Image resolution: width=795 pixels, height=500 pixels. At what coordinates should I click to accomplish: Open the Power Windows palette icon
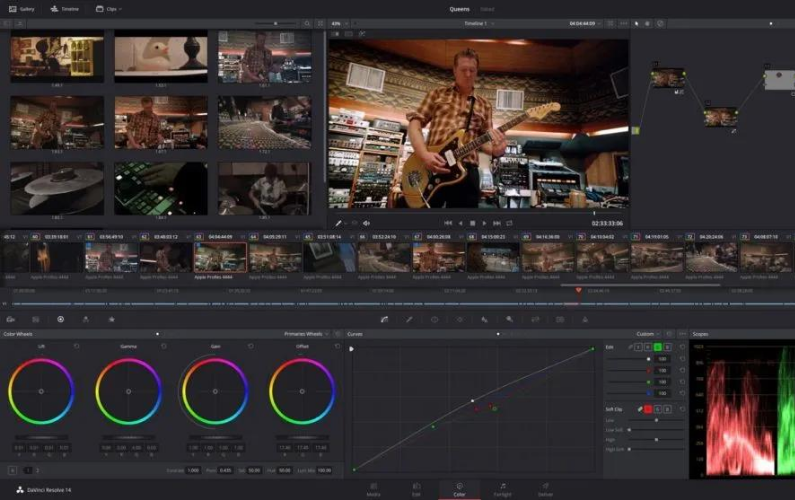(x=434, y=319)
